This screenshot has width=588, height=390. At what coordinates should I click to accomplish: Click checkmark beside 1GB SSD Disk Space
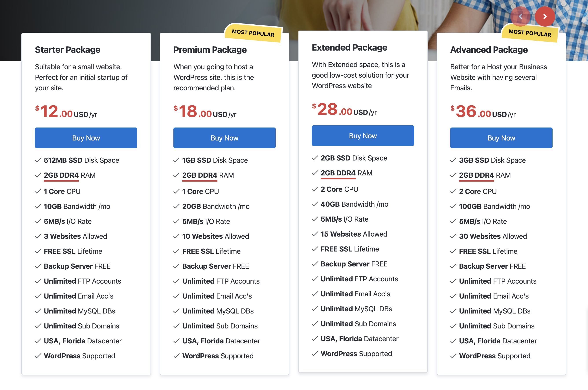[x=176, y=160]
